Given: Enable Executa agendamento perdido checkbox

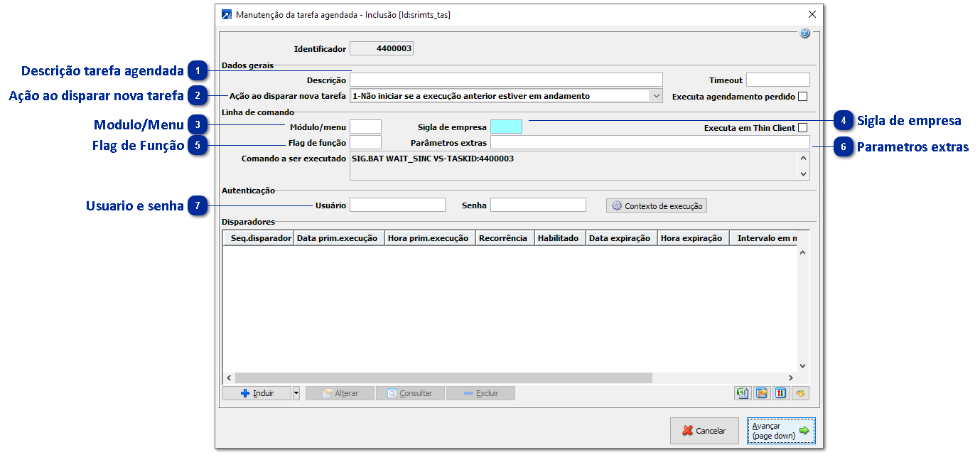Looking at the screenshot, I should [803, 96].
